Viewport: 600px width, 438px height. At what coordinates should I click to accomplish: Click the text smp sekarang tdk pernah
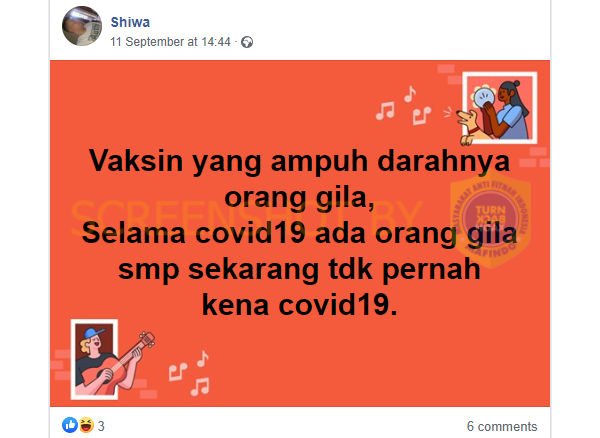click(x=299, y=269)
